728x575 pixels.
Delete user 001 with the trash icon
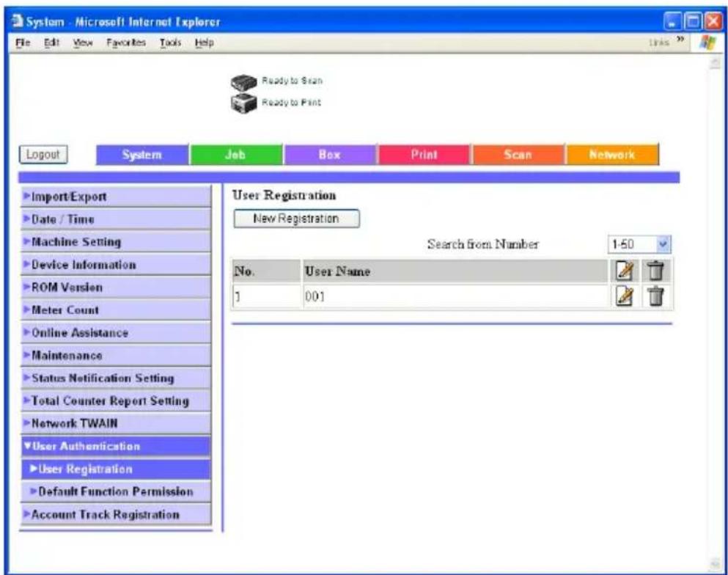point(655,296)
